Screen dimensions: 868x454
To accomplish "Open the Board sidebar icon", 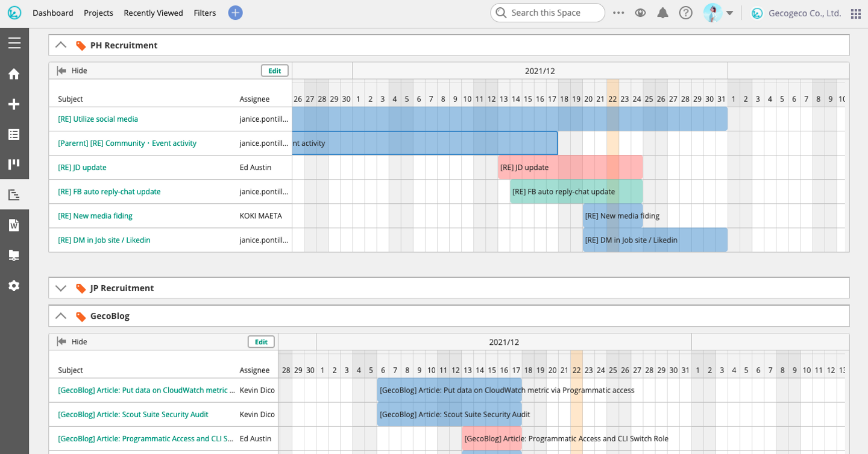I will click(14, 164).
